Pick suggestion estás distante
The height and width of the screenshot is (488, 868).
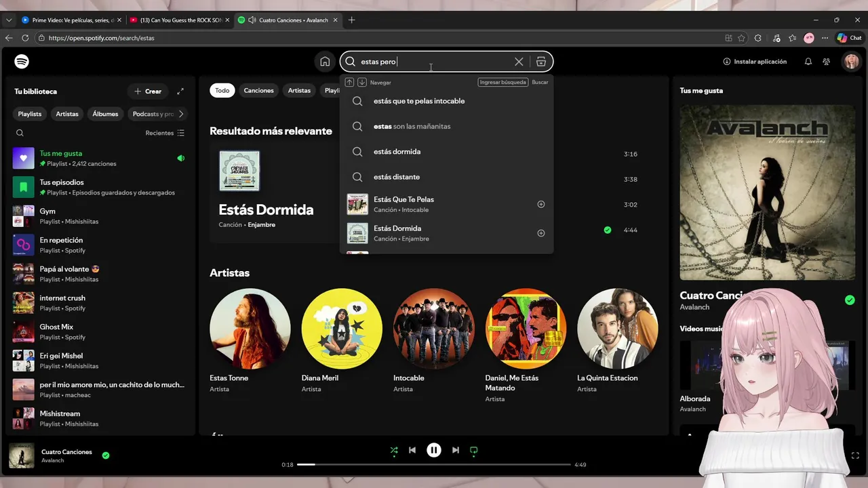[446, 177]
